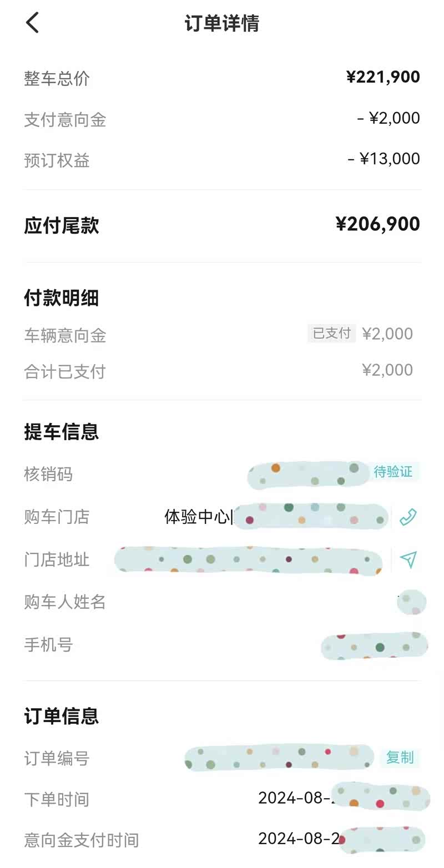Image resolution: width=444 pixels, height=868 pixels.
Task: Tap the 体验中心 store name
Action: 198,517
